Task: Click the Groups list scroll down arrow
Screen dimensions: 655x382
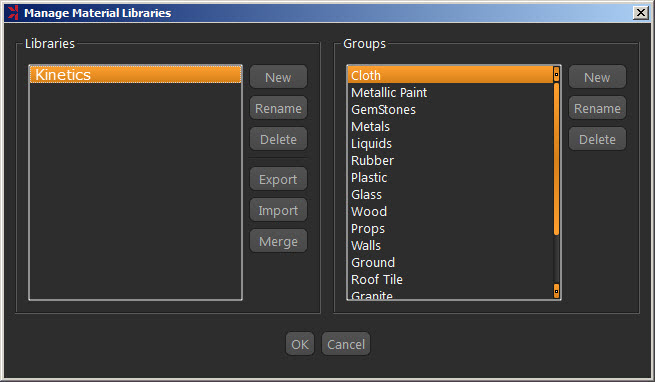Action: [556, 291]
